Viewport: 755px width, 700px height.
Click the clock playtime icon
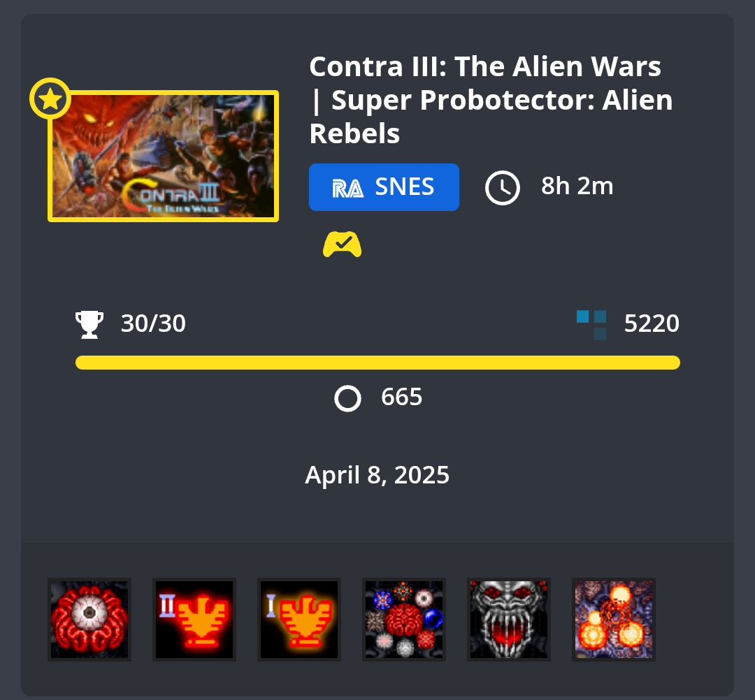(502, 188)
